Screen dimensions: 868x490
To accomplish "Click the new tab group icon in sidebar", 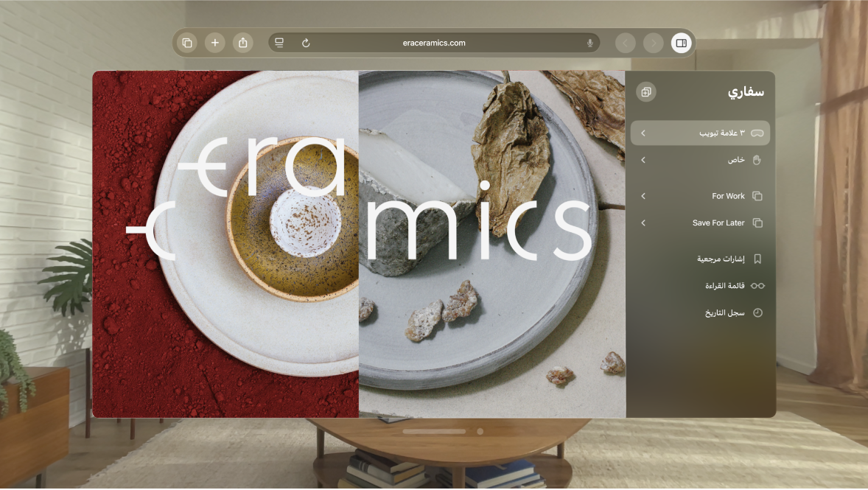I will [x=646, y=92].
